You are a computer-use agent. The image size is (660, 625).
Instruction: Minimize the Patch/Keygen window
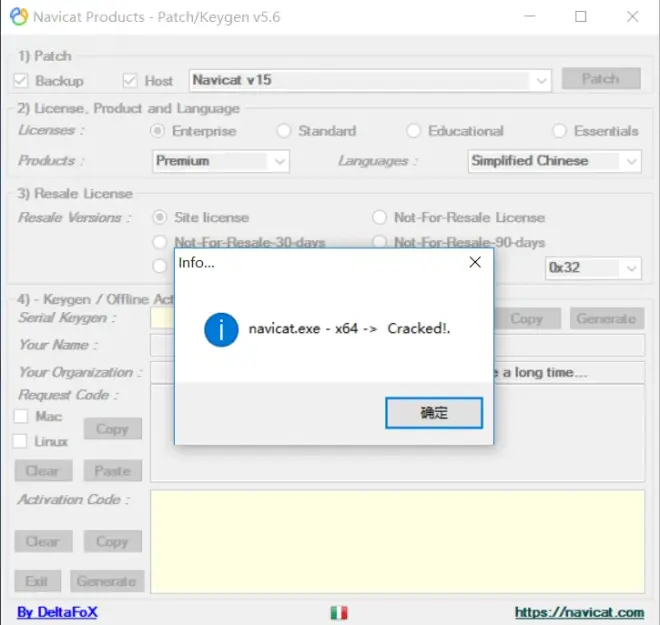(530, 17)
